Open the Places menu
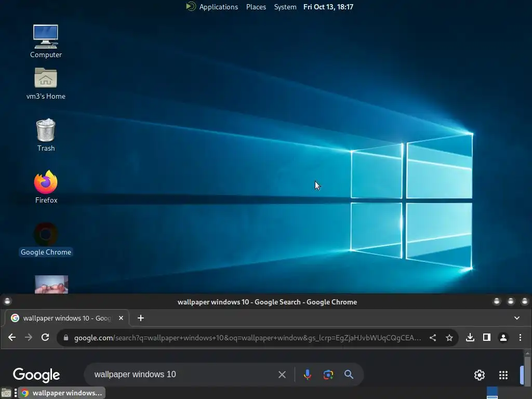Screen dimensions: 532x399 256,7
